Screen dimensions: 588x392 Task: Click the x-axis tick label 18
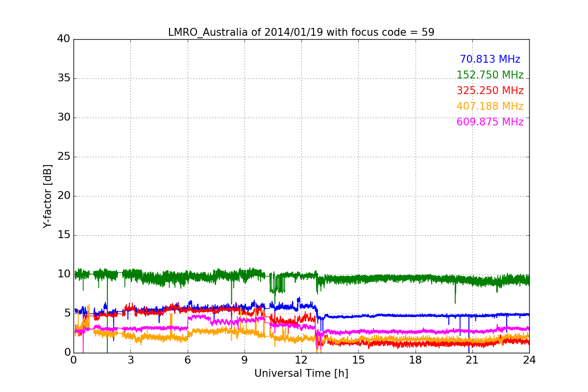tap(415, 360)
